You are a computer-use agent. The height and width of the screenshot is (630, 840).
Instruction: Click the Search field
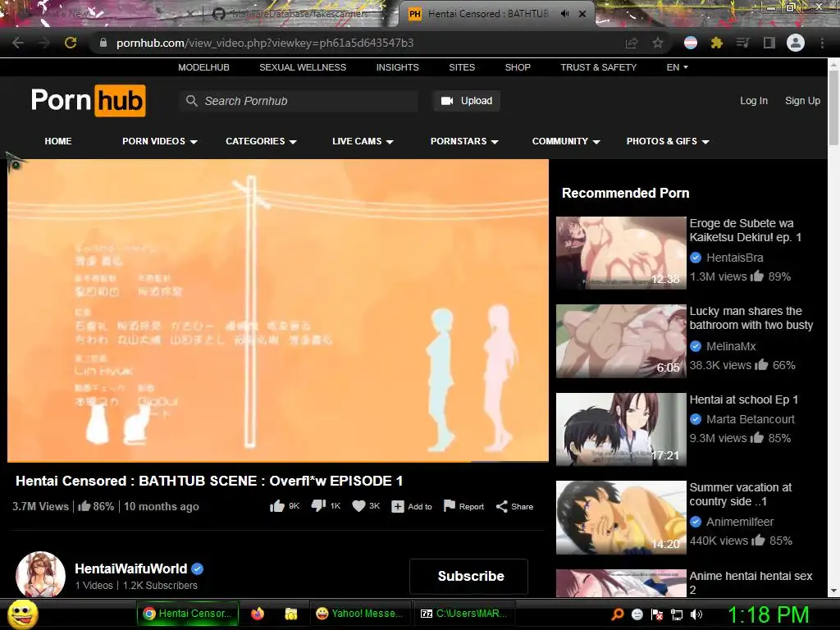coord(299,101)
